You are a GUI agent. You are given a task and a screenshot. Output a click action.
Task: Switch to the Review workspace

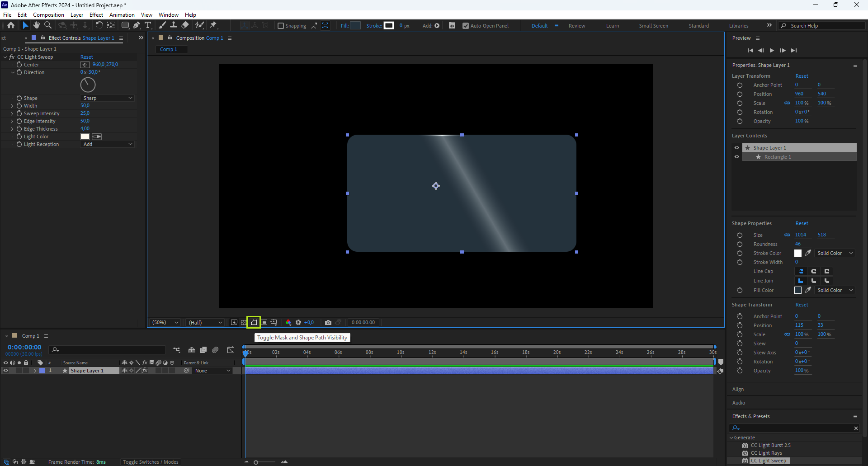pos(576,26)
